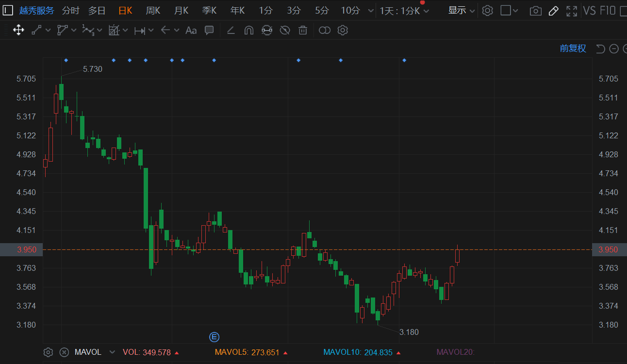The height and width of the screenshot is (364, 627).
Task: Pick the trend line drawing tool
Action: point(37,31)
